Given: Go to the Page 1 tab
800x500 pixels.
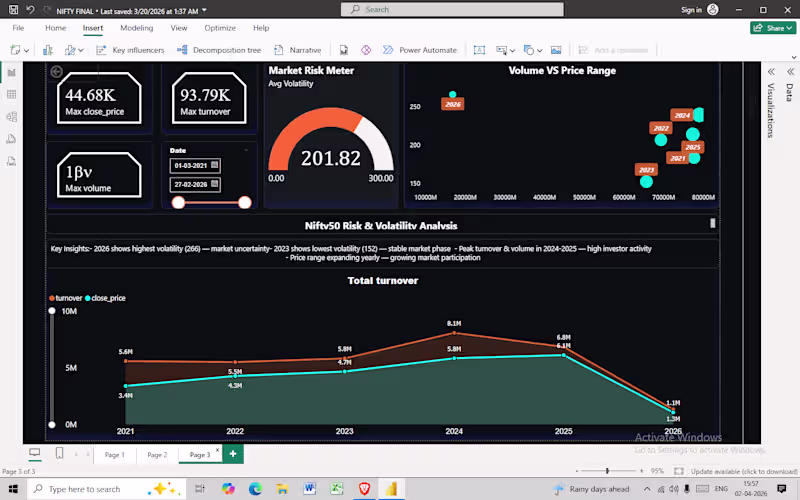Looking at the screenshot, I should pos(114,455).
